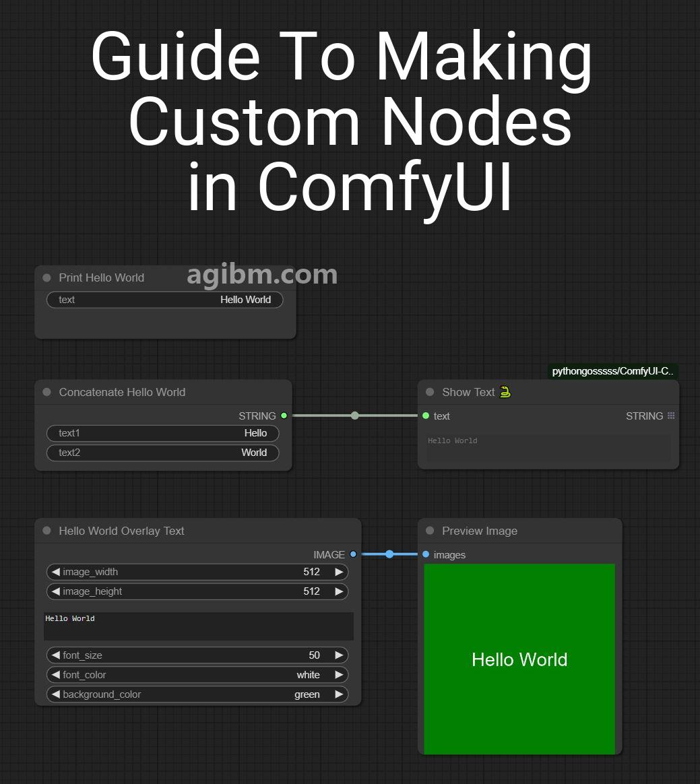Select the Concatenate Hello World node title
The image size is (700, 784).
click(x=122, y=392)
